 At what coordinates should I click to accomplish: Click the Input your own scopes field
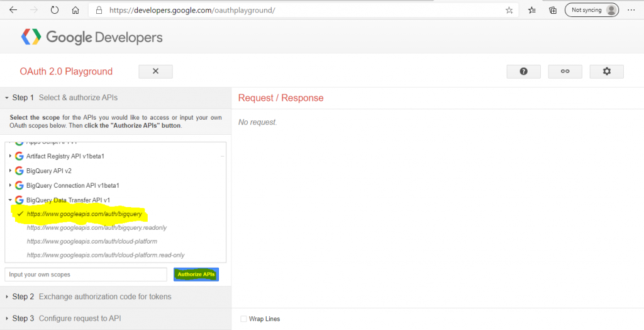coord(86,275)
